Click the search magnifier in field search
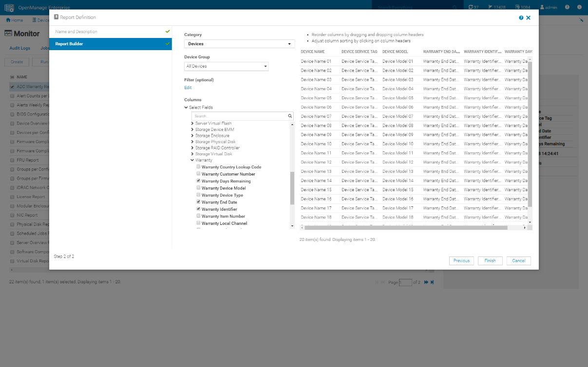This screenshot has width=588, height=367. point(290,116)
